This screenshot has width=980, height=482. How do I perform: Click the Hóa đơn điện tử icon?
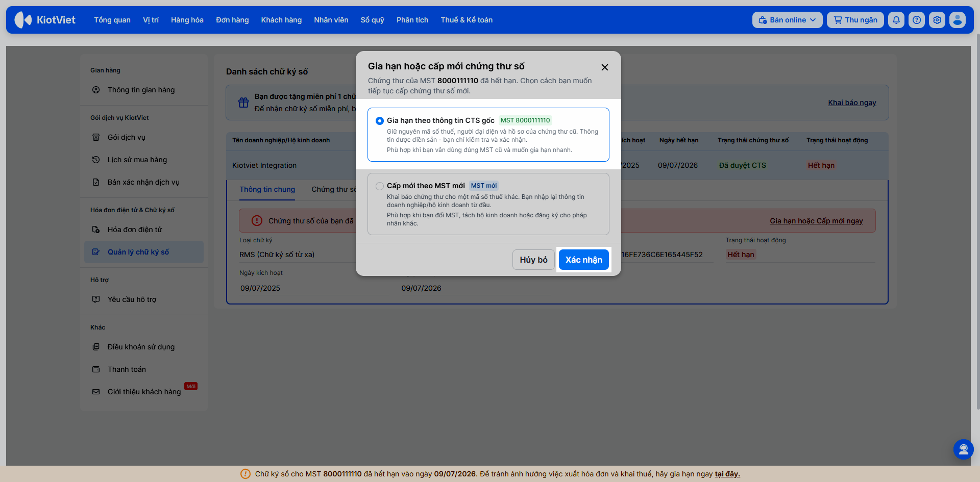(96, 230)
